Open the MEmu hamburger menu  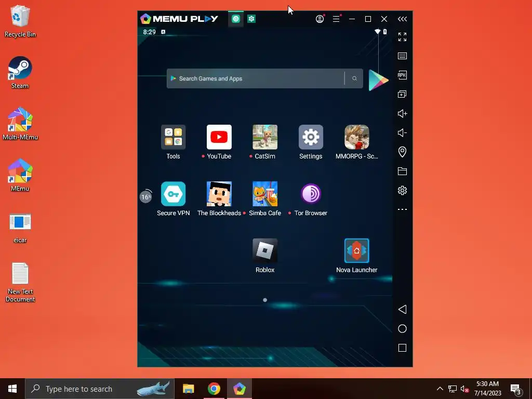tap(336, 19)
